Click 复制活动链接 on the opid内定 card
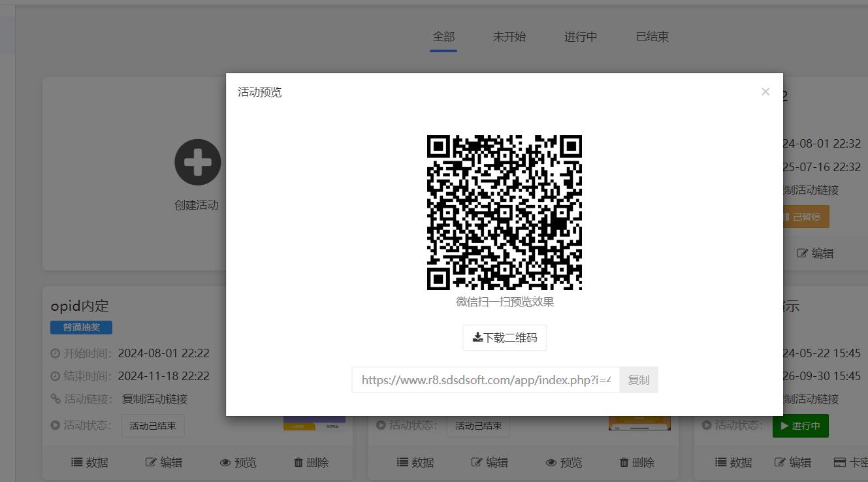This screenshot has height=482, width=868. [155, 399]
